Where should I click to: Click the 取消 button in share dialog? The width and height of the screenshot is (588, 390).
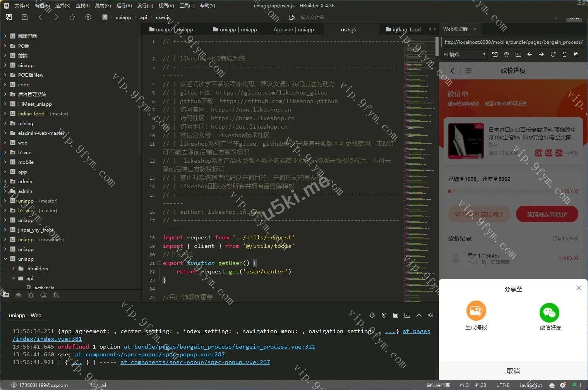[513, 371]
